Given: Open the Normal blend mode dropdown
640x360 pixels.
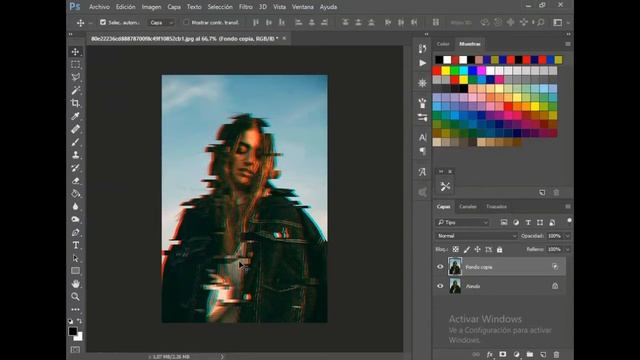Looking at the screenshot, I should coord(476,236).
